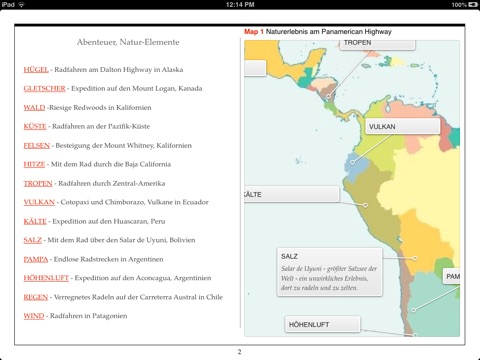Click 'Mit dem Rad durch die Baja California'
This screenshot has height=360, width=480.
111,164
